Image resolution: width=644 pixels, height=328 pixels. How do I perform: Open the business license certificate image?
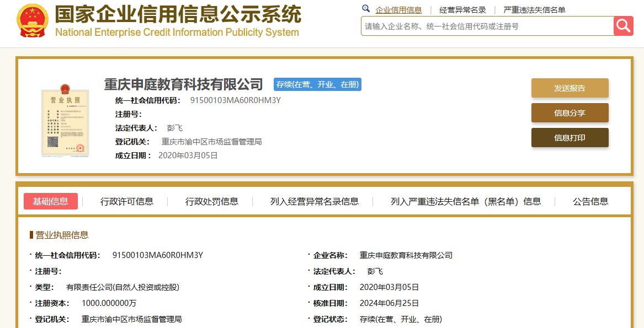coord(65,119)
